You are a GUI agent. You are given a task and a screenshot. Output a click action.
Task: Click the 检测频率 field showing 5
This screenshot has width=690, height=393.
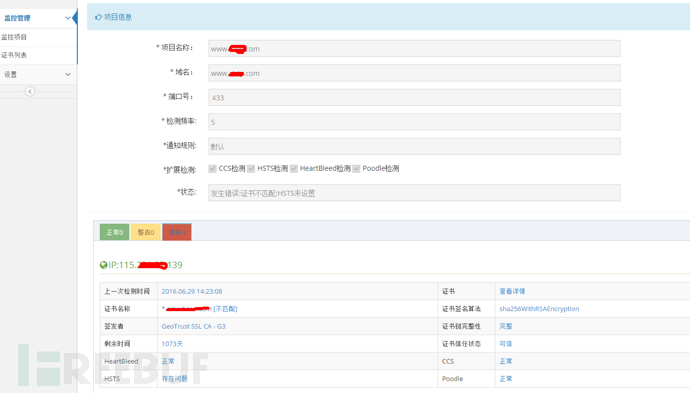(x=415, y=122)
